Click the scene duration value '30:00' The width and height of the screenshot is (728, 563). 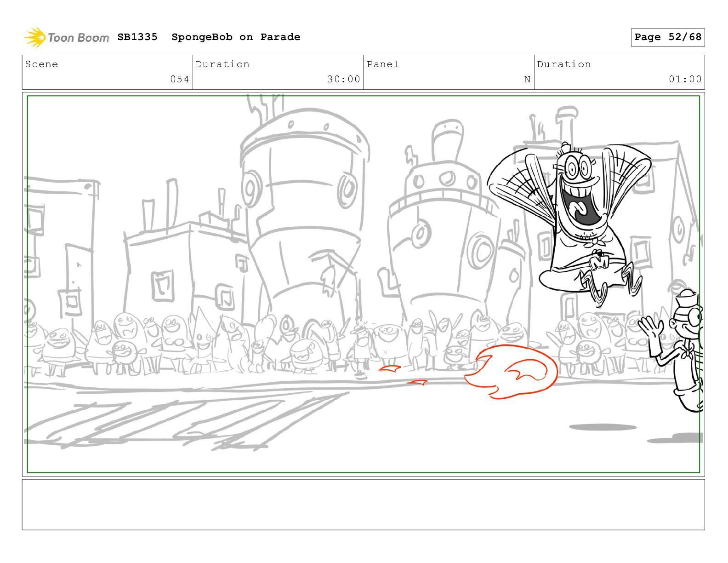pyautogui.click(x=344, y=79)
